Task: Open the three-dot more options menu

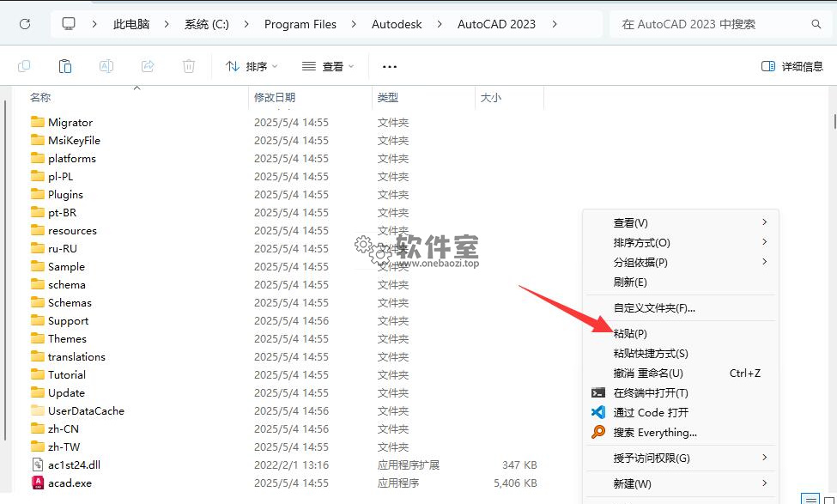Action: [390, 67]
